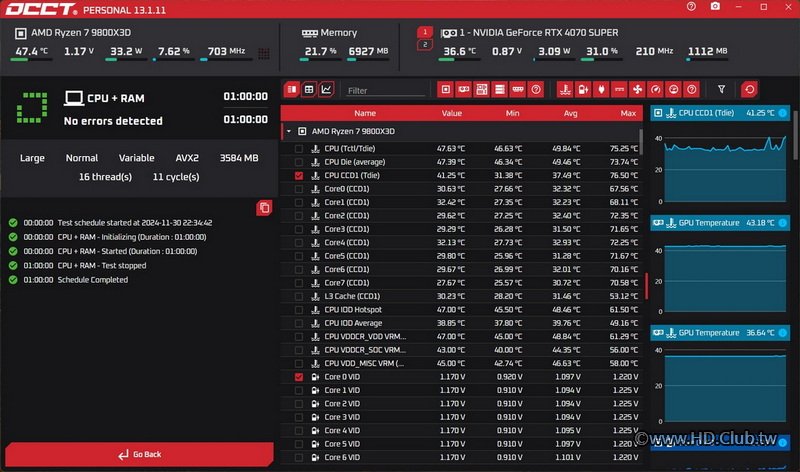Toggle the GPU Temperature 43.18 °C graph dot
The height and width of the screenshot is (472, 800).
tap(783, 223)
